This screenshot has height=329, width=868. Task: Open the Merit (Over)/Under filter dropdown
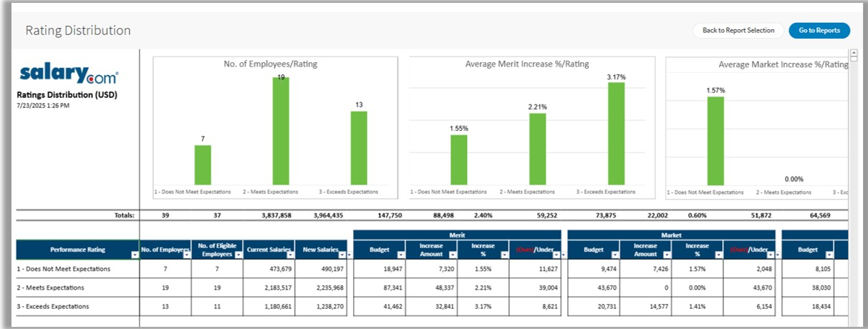click(x=557, y=255)
